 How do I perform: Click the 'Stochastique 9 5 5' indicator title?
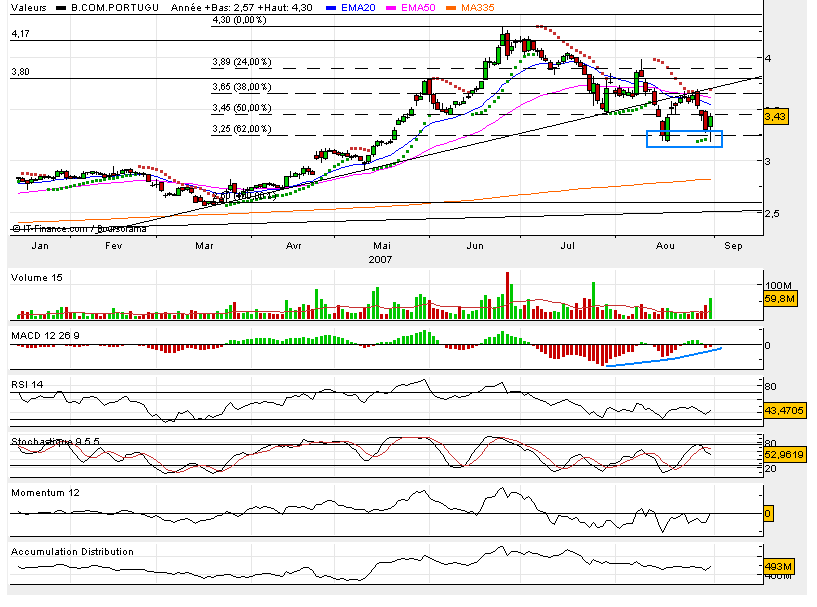coord(55,441)
